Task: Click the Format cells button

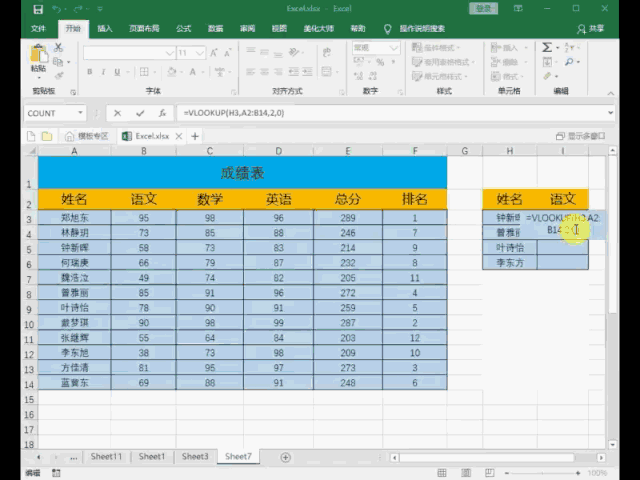Action: pos(504,76)
